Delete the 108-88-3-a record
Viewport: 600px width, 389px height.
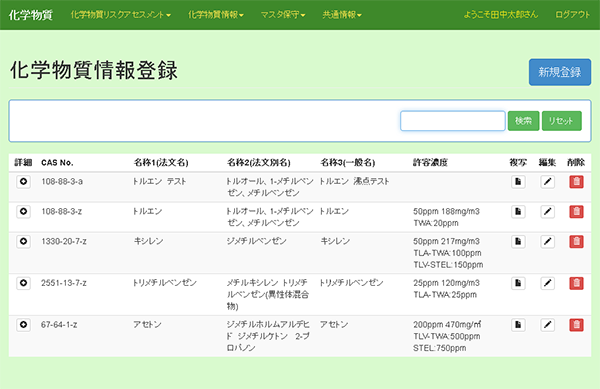(x=577, y=181)
